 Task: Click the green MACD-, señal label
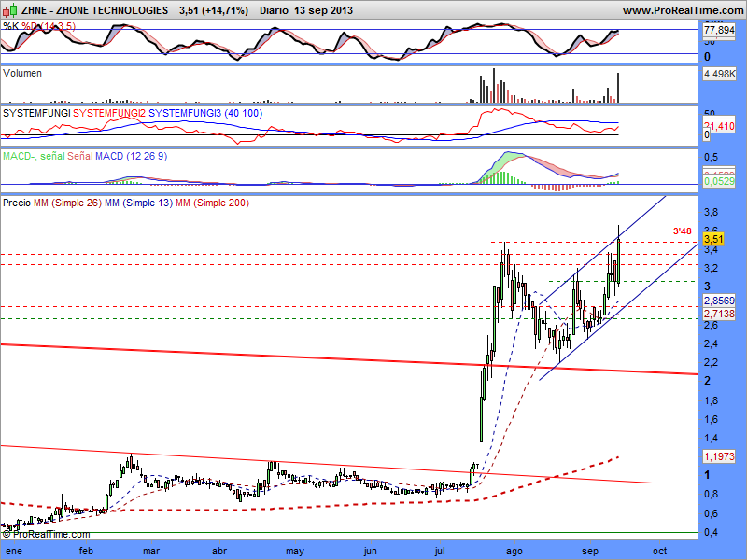pos(34,156)
